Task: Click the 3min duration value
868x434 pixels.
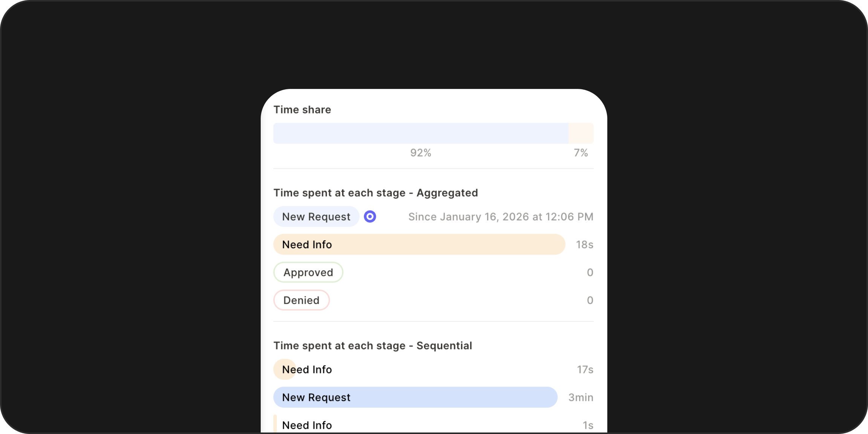Action: click(x=581, y=397)
